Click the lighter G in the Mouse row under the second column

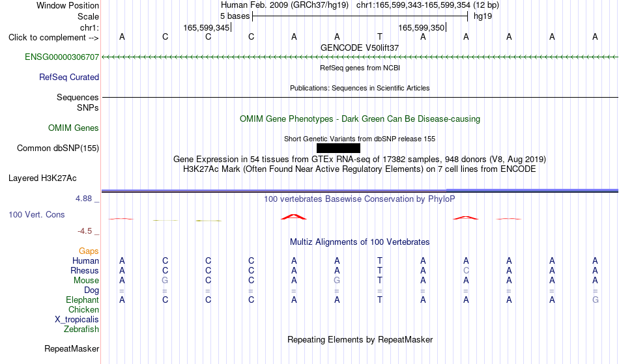(x=165, y=281)
